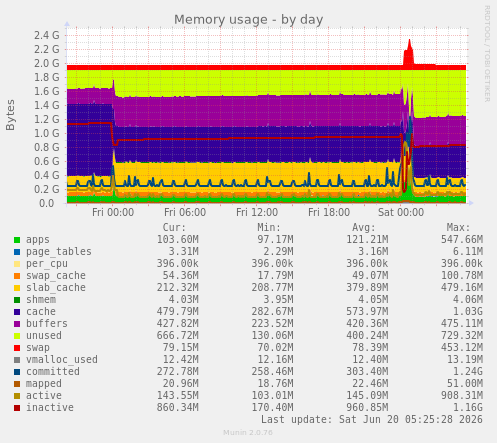Click the 'mapped' legend label
Screen dimensions: 497x443
(x=44, y=384)
